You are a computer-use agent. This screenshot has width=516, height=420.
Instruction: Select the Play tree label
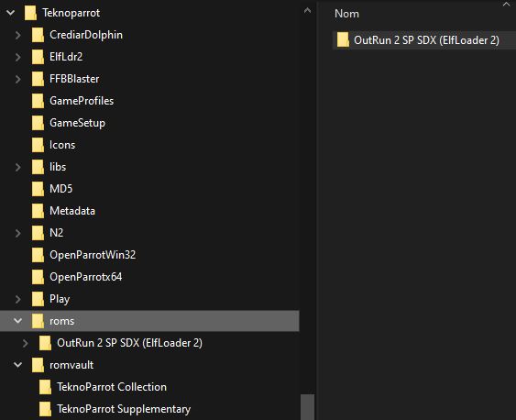60,299
